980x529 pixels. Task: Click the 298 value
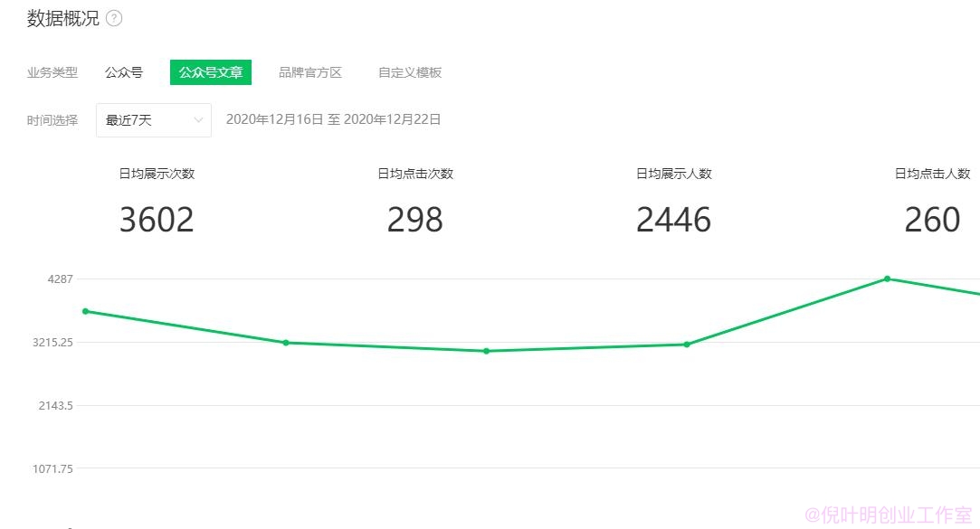point(415,220)
